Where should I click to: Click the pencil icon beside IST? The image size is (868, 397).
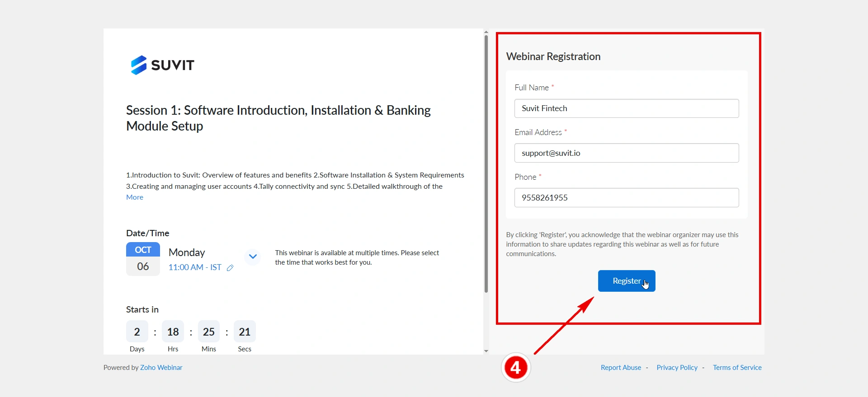(x=230, y=268)
